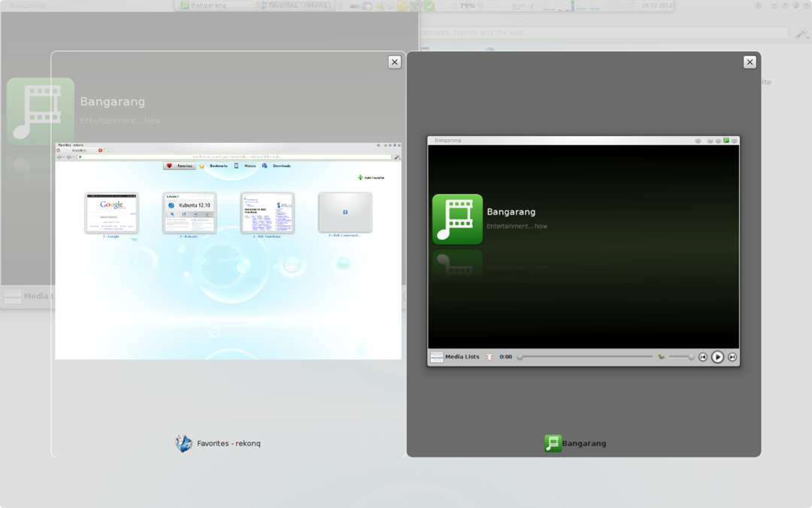Skip to next track in Bangarang preview
The image size is (812, 508).
(732, 357)
